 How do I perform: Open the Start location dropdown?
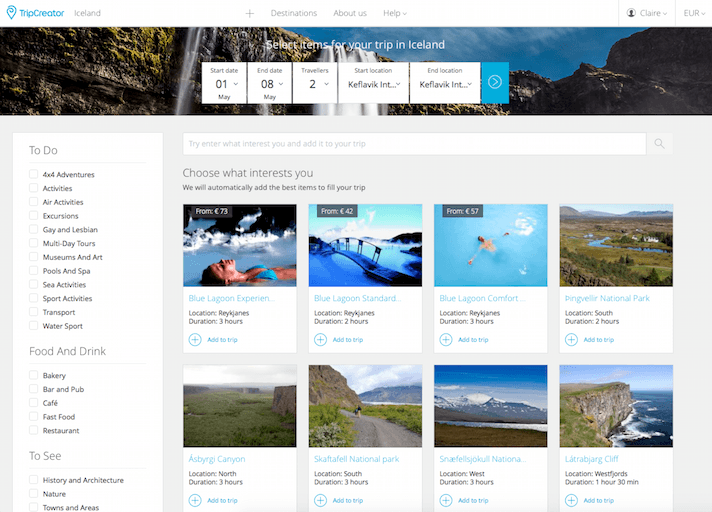[x=373, y=83]
